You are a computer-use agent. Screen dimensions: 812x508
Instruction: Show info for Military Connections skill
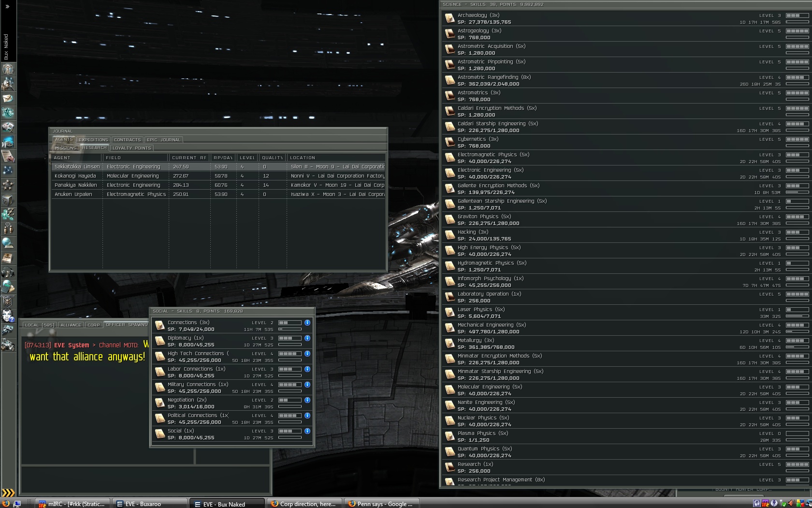[x=307, y=385]
